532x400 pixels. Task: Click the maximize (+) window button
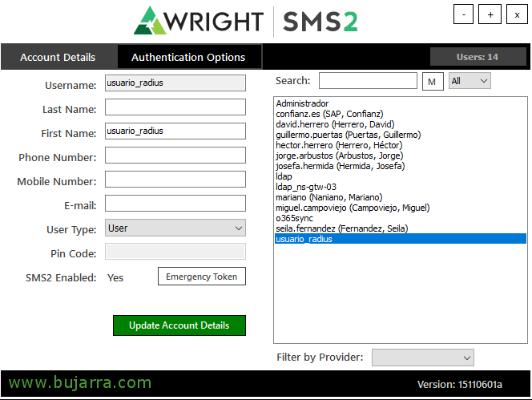(x=490, y=14)
